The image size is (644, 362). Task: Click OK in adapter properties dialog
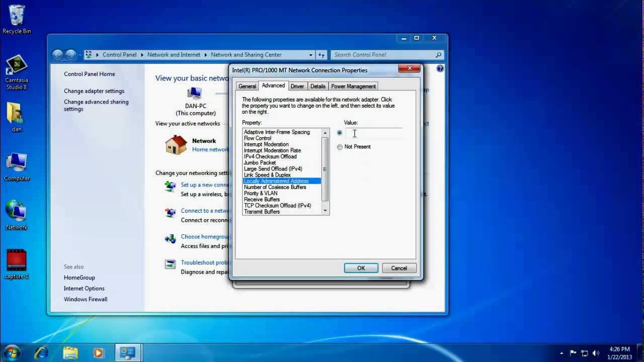click(x=361, y=268)
